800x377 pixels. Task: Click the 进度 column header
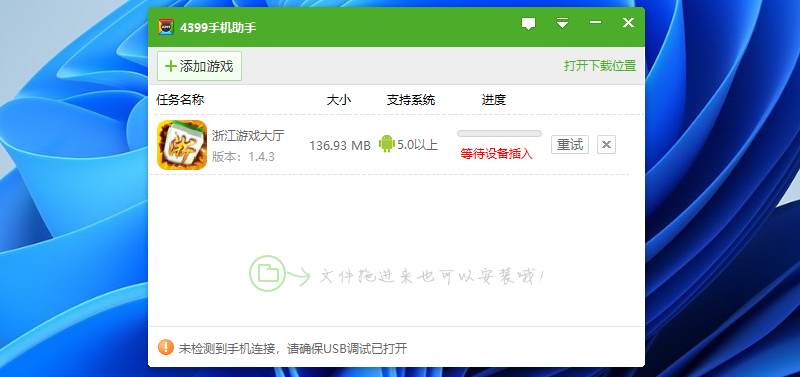click(x=494, y=99)
